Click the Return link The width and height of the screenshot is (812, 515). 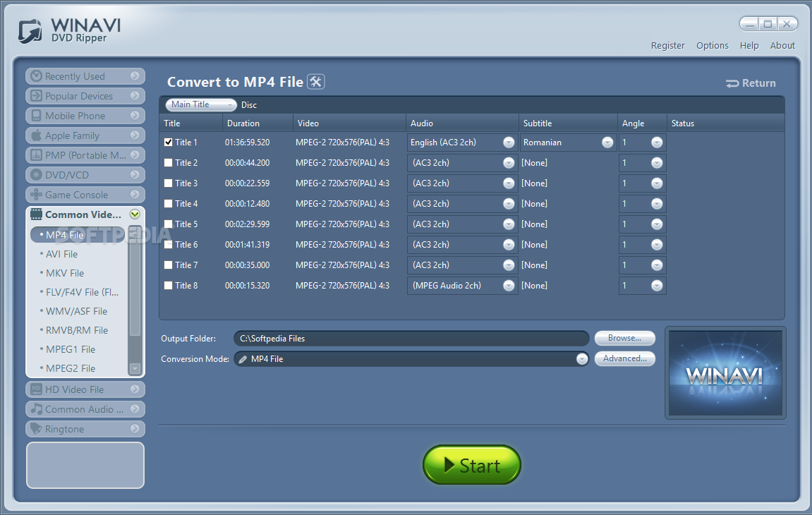751,83
